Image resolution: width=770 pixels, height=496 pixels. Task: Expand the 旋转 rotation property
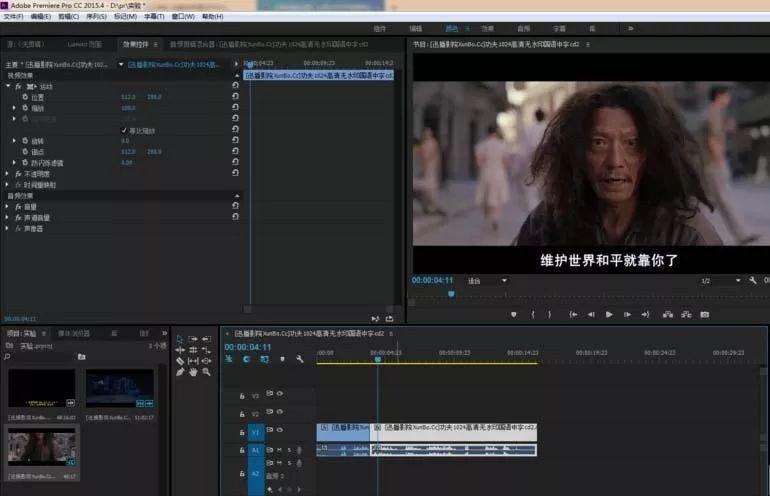14,140
